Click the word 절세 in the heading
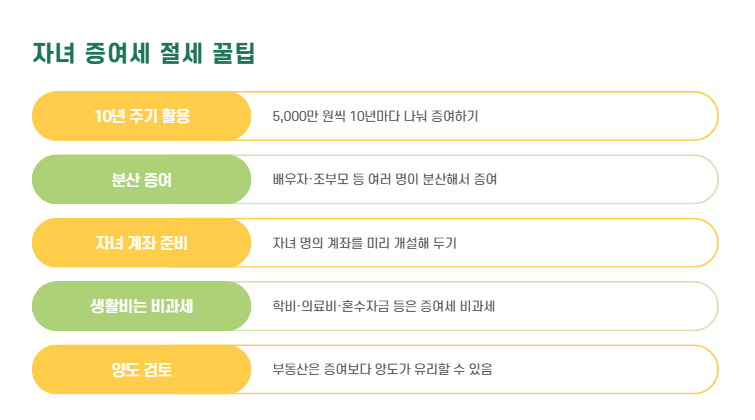 [x=181, y=53]
